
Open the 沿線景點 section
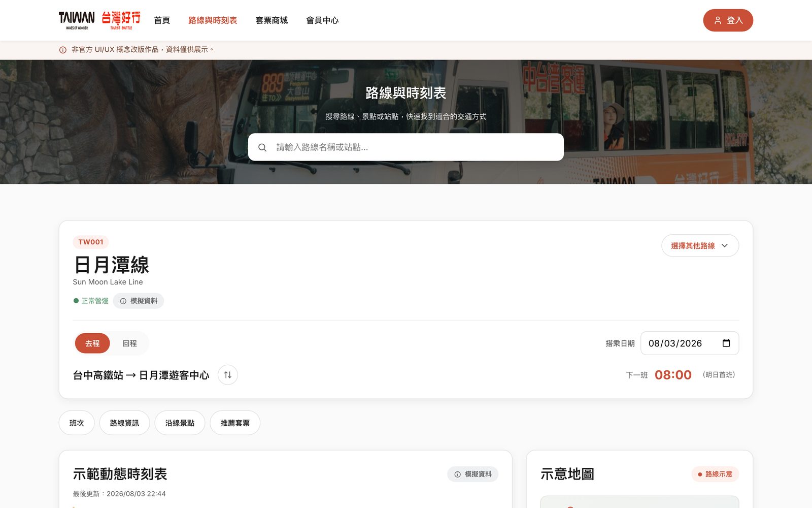tap(180, 423)
